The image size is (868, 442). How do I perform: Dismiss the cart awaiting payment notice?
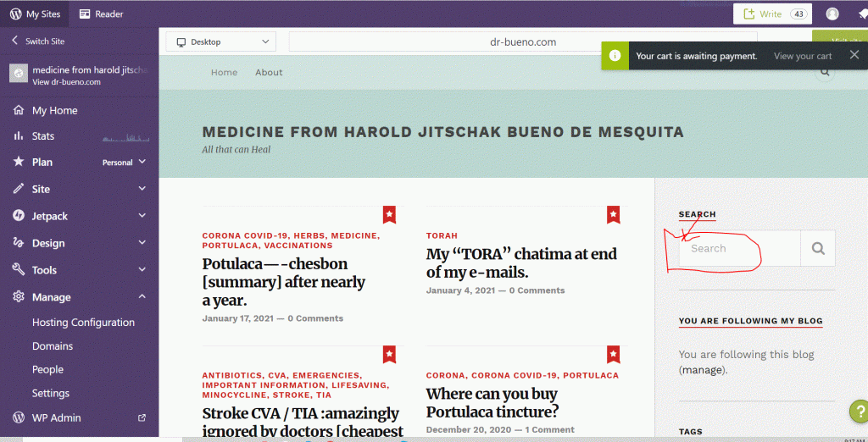pos(854,56)
